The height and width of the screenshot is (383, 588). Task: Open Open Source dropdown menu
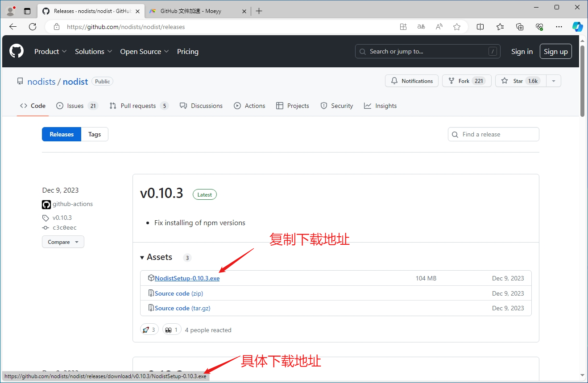coord(145,51)
